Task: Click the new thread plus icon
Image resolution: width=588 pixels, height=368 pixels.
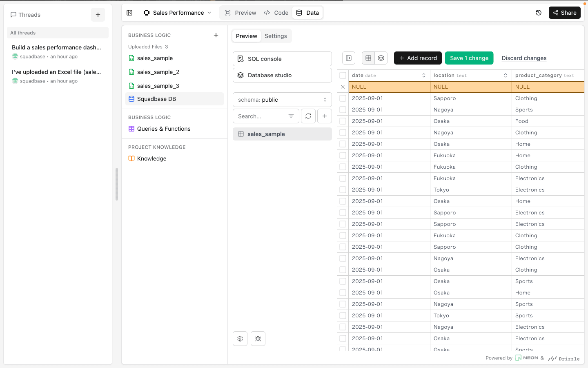Action: pos(98,15)
